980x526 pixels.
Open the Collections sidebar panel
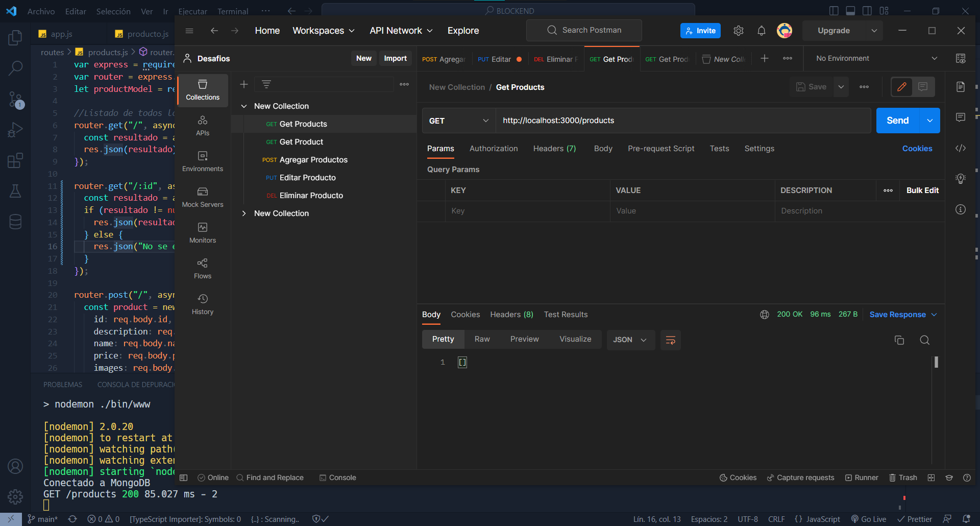click(x=203, y=89)
